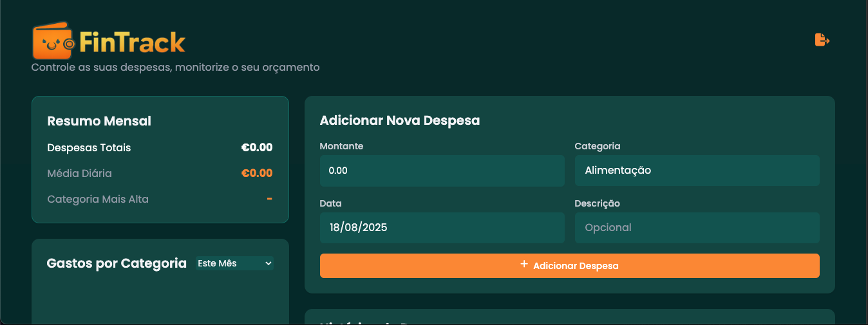Click into the Descrição optional field
Viewport: 868px width, 325px height.
coord(697,228)
